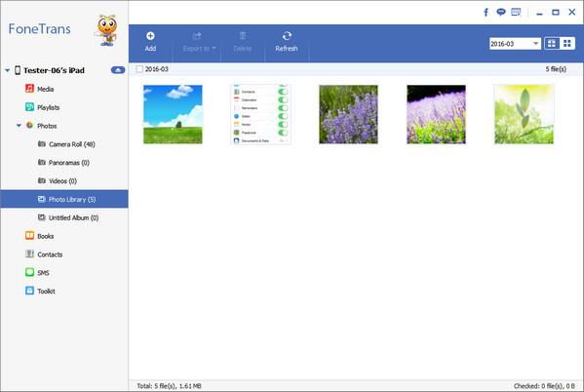Click the register/purchase window icon

click(516, 13)
